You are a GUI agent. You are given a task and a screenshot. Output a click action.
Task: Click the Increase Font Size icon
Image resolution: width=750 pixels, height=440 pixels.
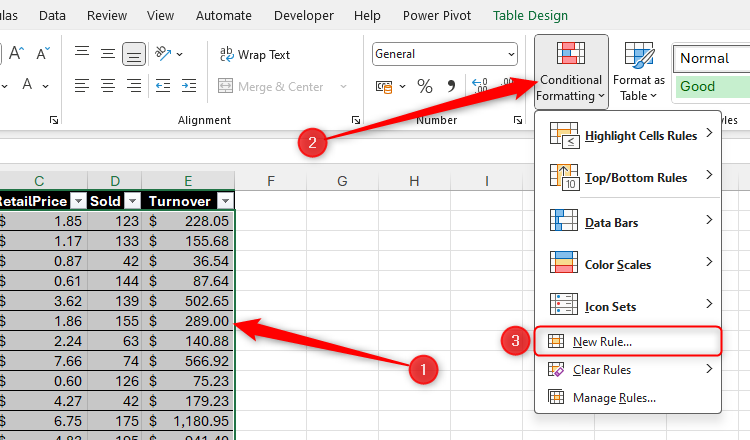14,54
